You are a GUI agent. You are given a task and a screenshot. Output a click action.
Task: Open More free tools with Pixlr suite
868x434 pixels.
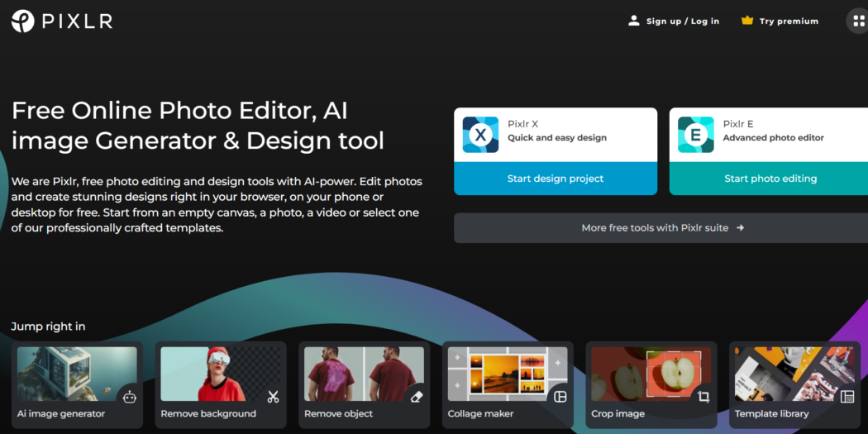661,227
